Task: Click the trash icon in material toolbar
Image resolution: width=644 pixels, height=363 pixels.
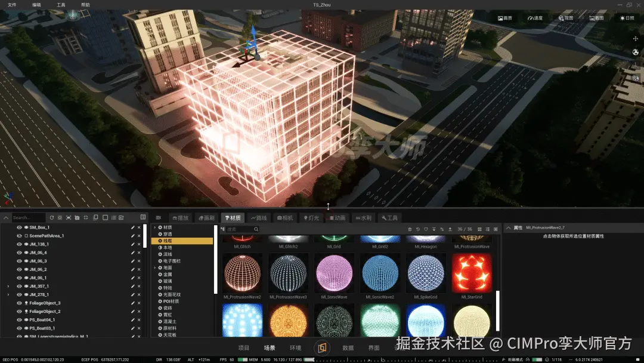Action: (x=410, y=229)
